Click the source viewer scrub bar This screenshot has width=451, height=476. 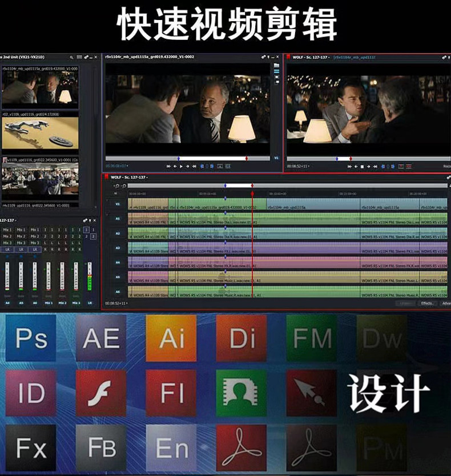tap(187, 159)
